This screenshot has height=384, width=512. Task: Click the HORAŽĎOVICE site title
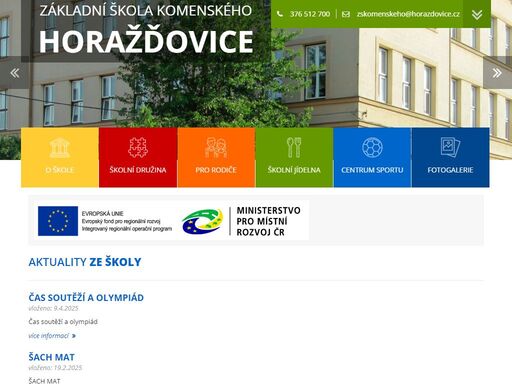click(x=146, y=41)
